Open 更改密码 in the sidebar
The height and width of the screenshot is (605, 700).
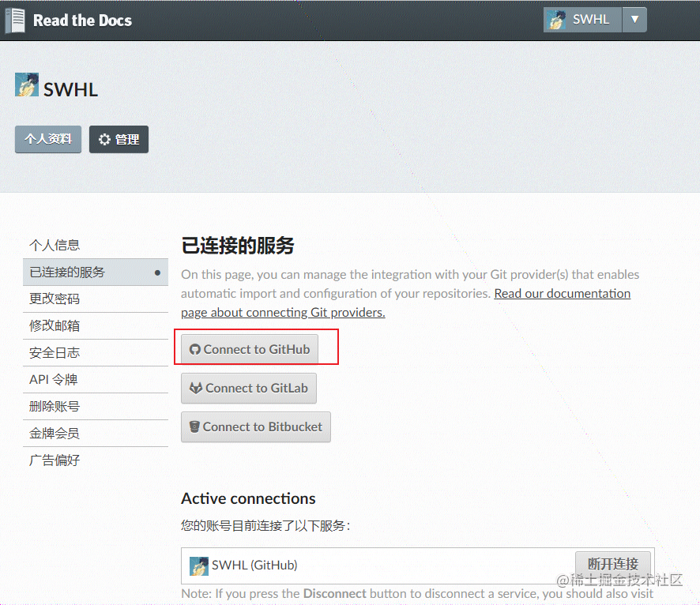coord(96,299)
